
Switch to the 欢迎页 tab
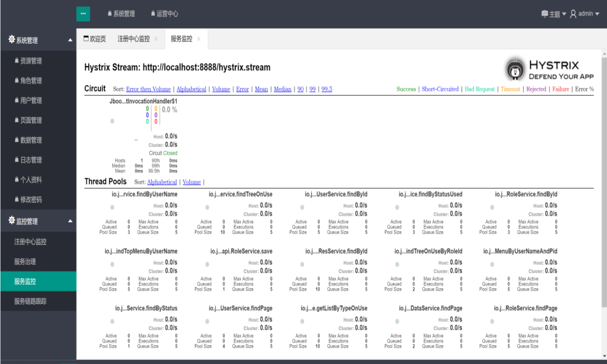click(x=94, y=39)
